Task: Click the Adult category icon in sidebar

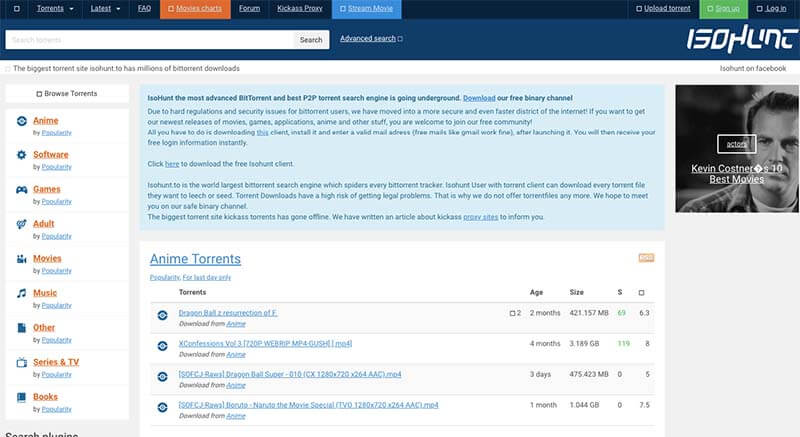Action: pyautogui.click(x=21, y=224)
